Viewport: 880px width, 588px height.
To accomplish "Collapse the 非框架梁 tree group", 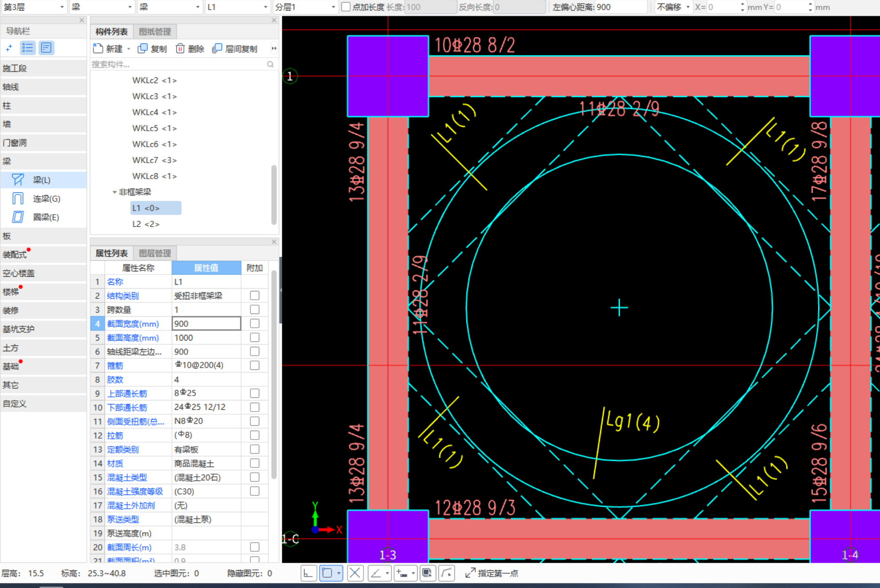I will click(114, 192).
